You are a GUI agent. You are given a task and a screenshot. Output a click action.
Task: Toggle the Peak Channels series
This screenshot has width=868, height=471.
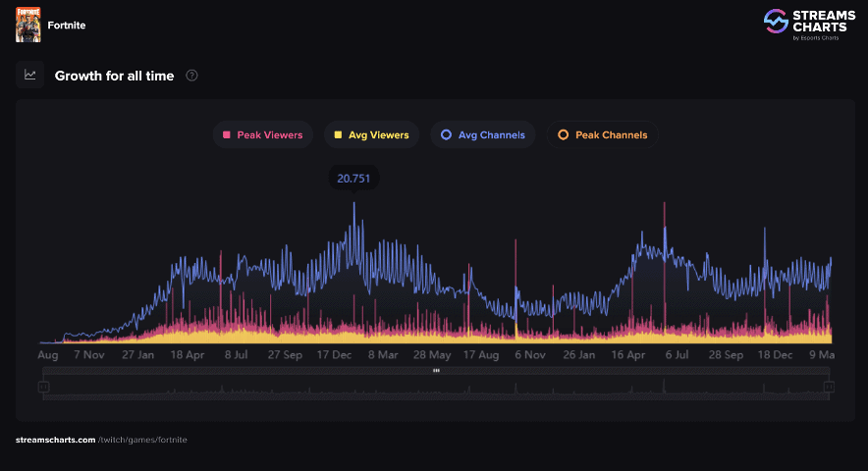602,135
